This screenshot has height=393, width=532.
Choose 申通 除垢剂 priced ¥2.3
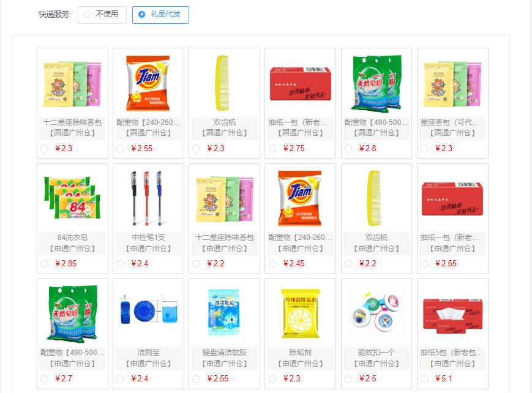click(x=272, y=379)
